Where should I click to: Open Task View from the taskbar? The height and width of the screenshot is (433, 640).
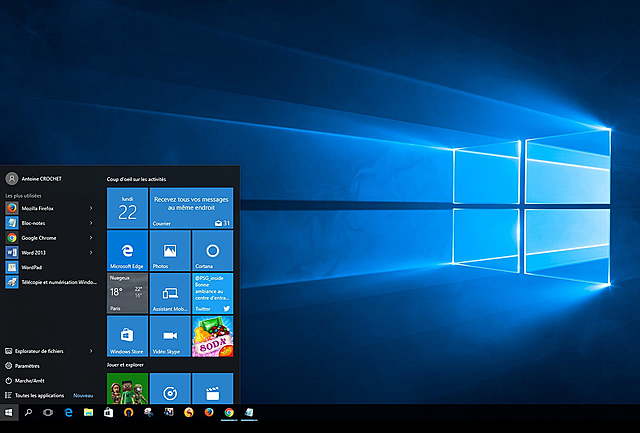click(x=48, y=413)
